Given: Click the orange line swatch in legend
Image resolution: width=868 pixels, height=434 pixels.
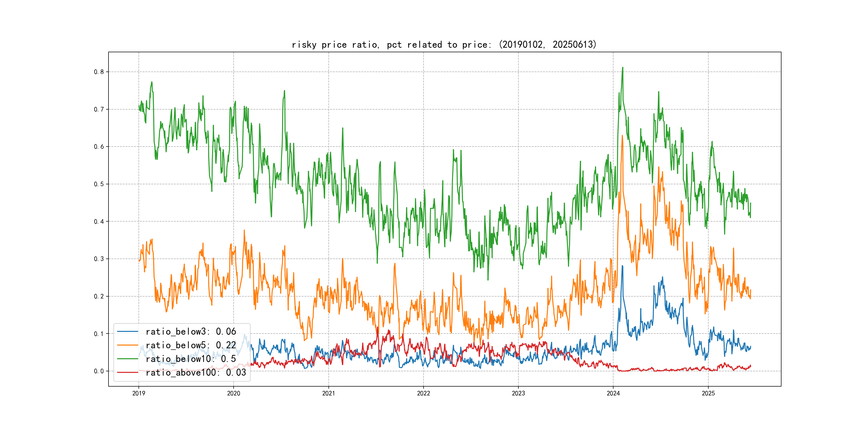Looking at the screenshot, I should tap(128, 345).
